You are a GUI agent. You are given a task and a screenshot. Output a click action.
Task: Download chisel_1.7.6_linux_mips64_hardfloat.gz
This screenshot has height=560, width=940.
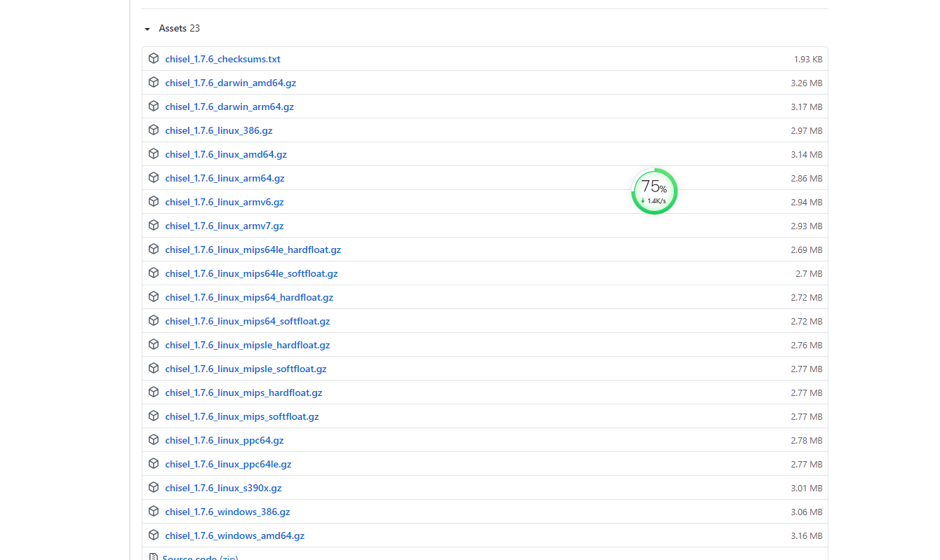(x=250, y=298)
